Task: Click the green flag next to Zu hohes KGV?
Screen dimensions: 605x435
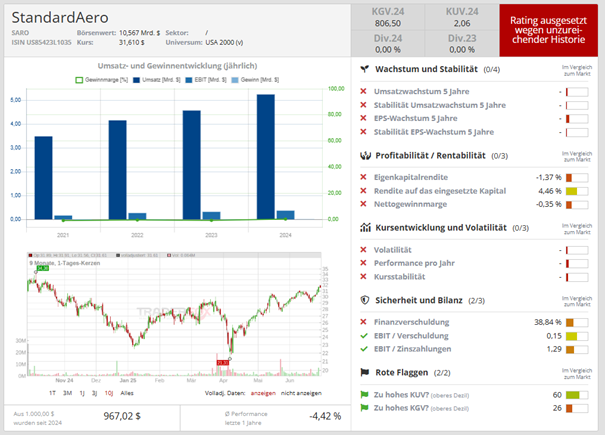Action: [x=364, y=408]
